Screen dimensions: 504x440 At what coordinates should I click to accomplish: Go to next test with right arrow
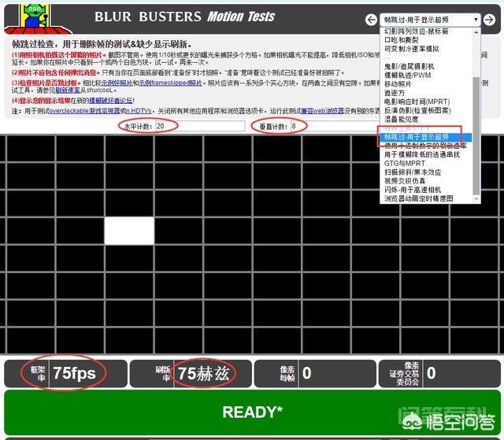click(489, 20)
